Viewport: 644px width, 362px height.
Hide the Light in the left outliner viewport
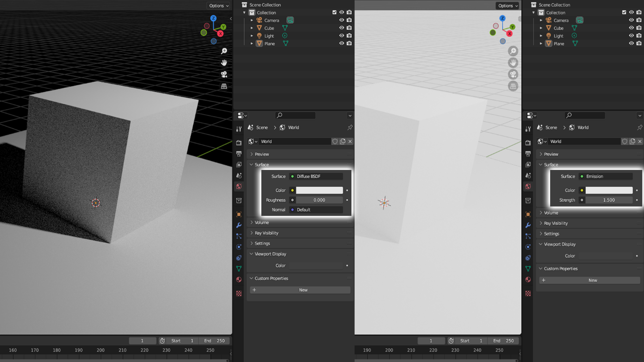342,36
